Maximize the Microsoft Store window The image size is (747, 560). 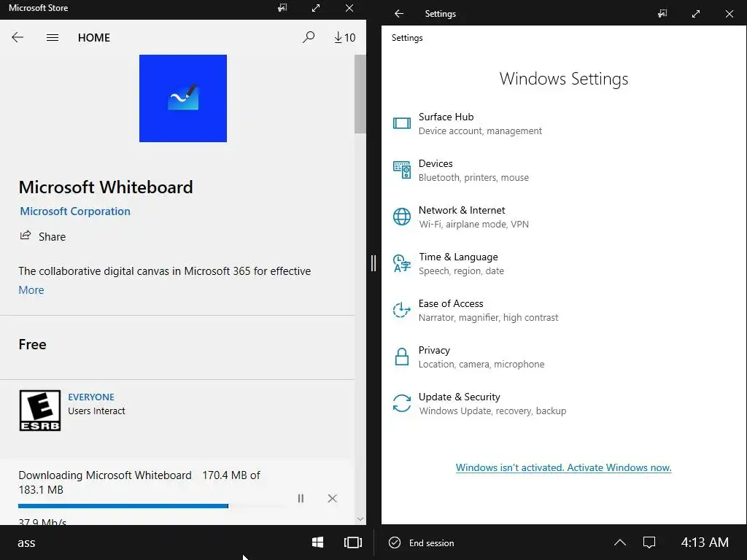(x=316, y=8)
